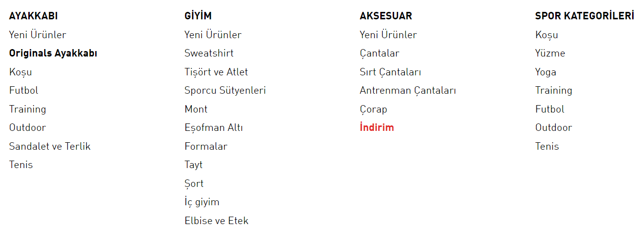Click the AYAKKABI column heading
Screen dimensions: 644x233
pos(33,16)
